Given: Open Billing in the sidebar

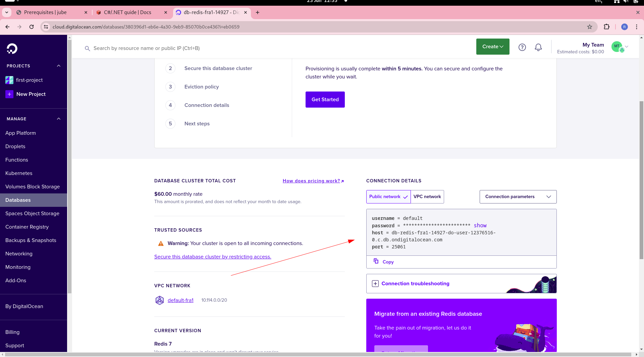Looking at the screenshot, I should tap(34, 332).
